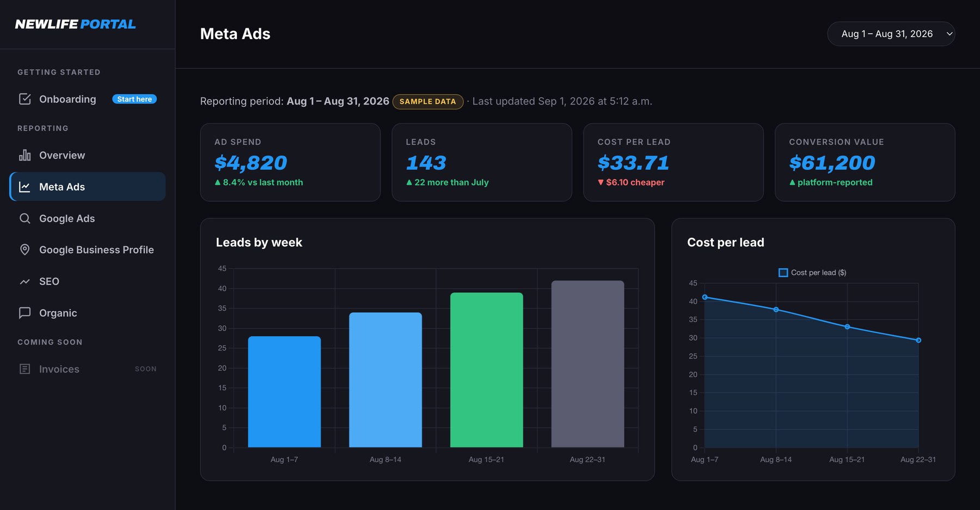The width and height of the screenshot is (980, 510).
Task: Click the Last updated Sep 1, 2026 text
Action: (x=562, y=101)
